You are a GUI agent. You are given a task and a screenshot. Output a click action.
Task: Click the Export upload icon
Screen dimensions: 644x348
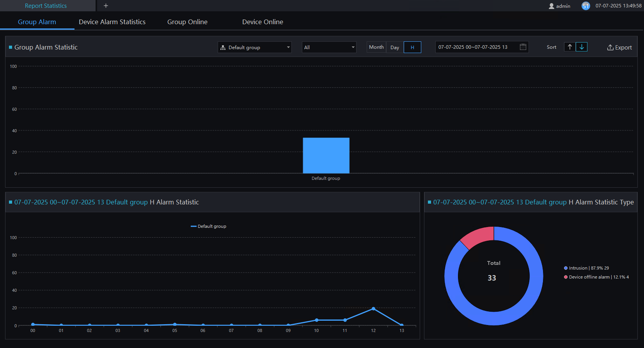click(610, 47)
